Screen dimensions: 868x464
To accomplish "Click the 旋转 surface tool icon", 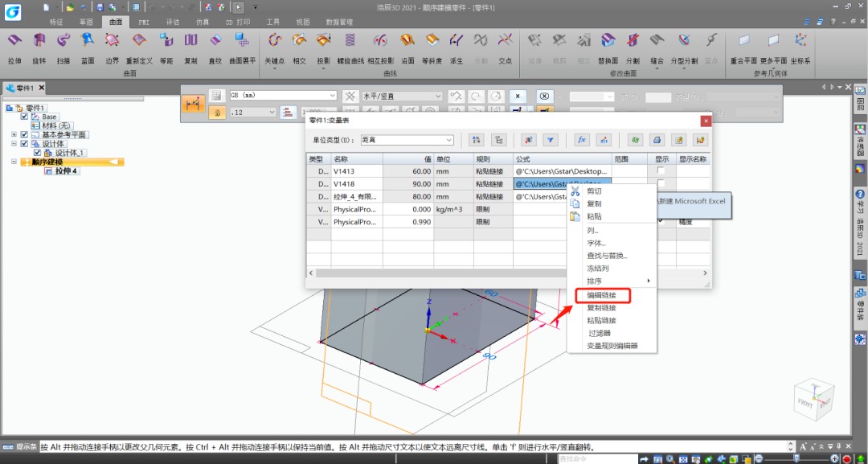I will [x=39, y=40].
